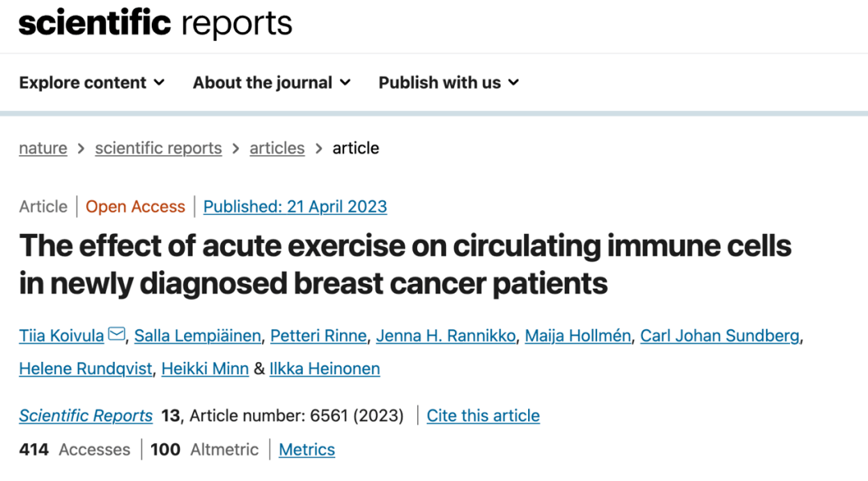Navigate to the articles breadcrumb
The height and width of the screenshot is (481, 868).
click(276, 149)
